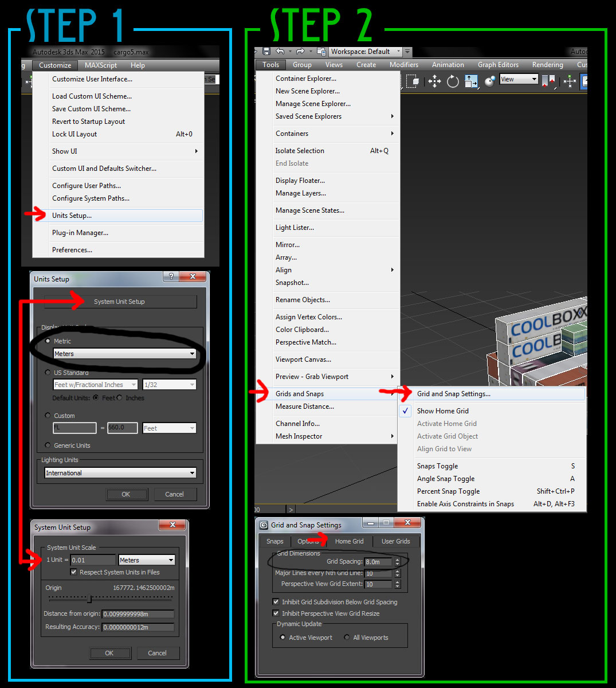Click the Grid Spacing spinner arrows
616x688 pixels.
pos(398,562)
